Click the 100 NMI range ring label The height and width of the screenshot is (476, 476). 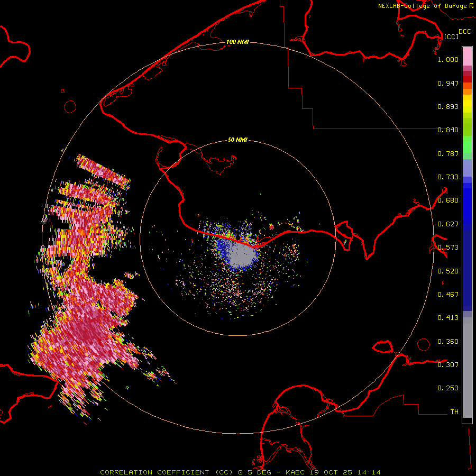(237, 42)
